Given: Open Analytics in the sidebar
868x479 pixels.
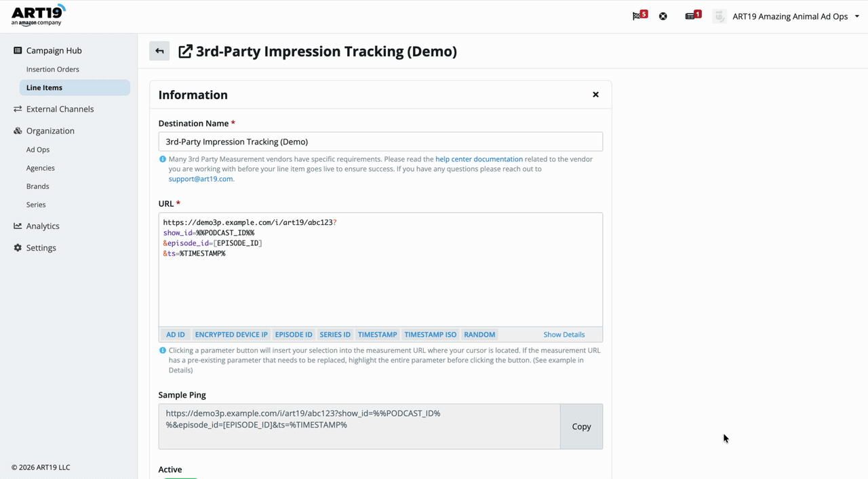Looking at the screenshot, I should coord(43,226).
